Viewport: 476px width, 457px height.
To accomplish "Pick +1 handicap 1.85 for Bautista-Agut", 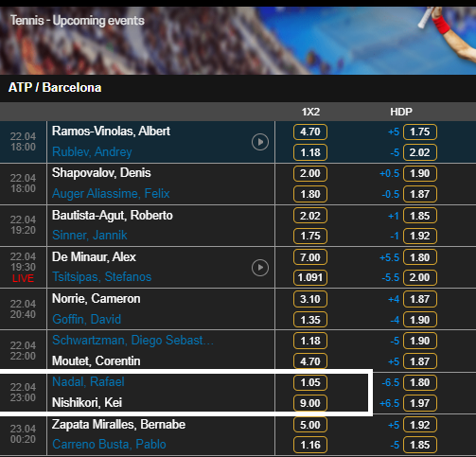I will pos(420,216).
